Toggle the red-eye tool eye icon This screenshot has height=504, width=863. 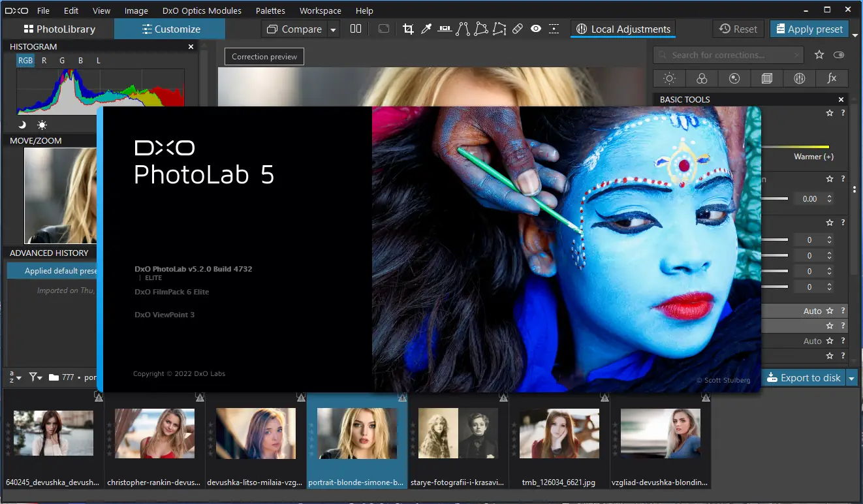536,29
